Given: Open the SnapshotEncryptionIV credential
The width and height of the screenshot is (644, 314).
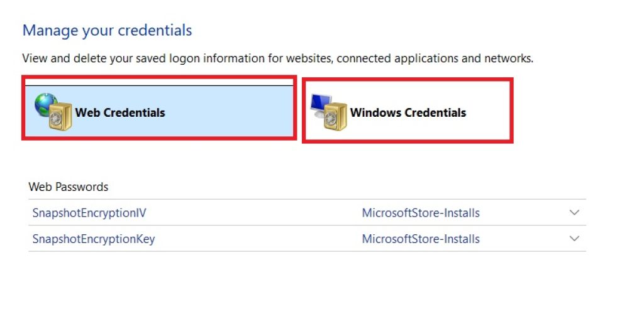Looking at the screenshot, I should (89, 213).
